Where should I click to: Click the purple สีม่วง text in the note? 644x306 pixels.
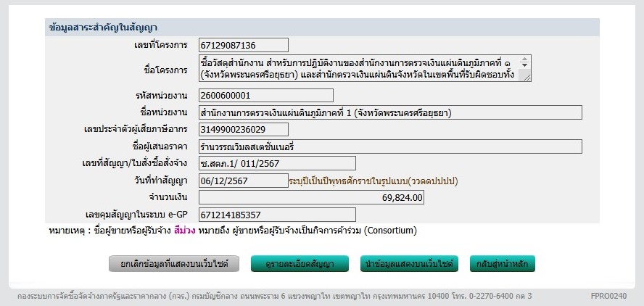pos(183,231)
